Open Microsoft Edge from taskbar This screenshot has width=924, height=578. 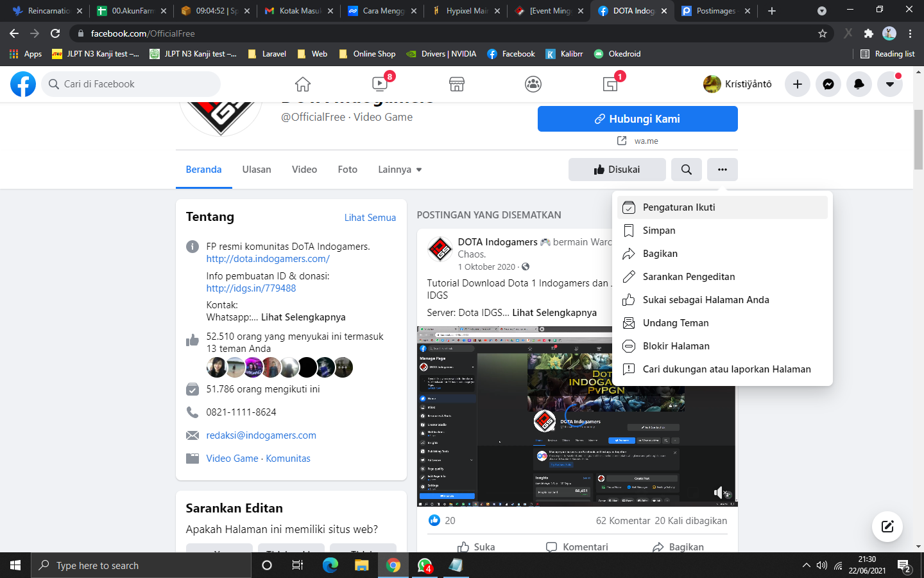(x=330, y=565)
